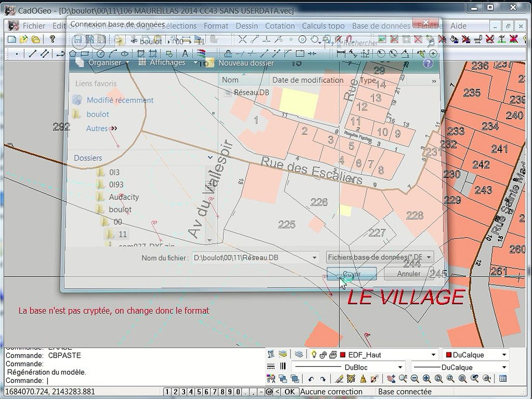This screenshot has height=399, width=532.
Task: Open the file type filter dropdown
Action: (428, 257)
